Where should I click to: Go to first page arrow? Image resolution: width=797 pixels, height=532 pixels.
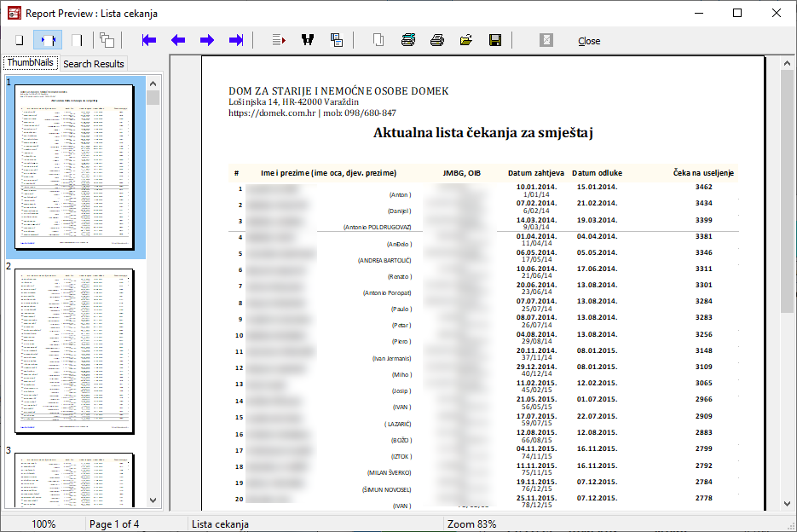[x=149, y=40]
